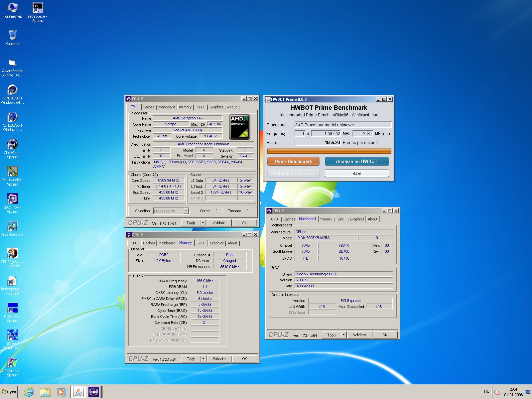Image resolution: width=532 pixels, height=399 pixels.
Task: Switch to the Java HWBOT Prime taskbar item
Action: click(78, 392)
